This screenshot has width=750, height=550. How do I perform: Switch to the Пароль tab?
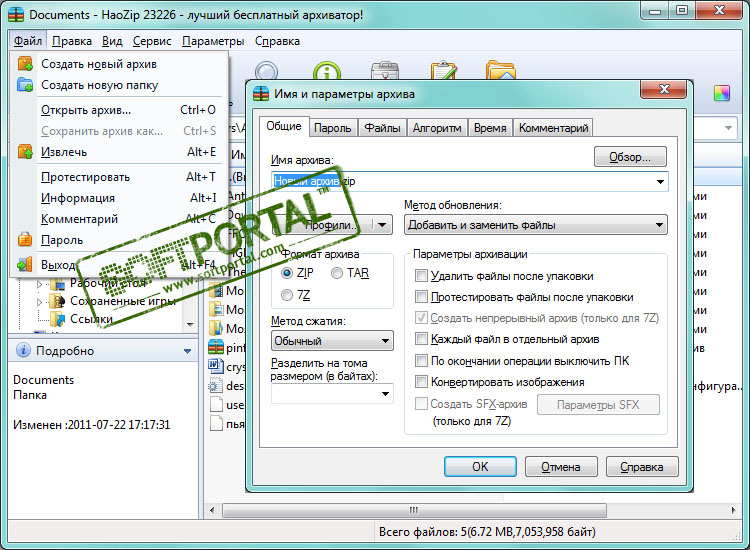tap(332, 128)
